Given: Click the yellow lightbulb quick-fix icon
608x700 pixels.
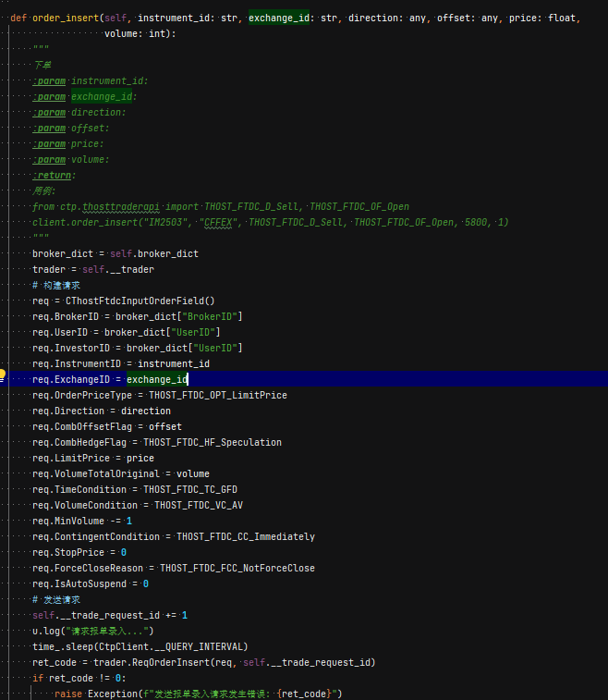Looking at the screenshot, I should (x=4, y=376).
